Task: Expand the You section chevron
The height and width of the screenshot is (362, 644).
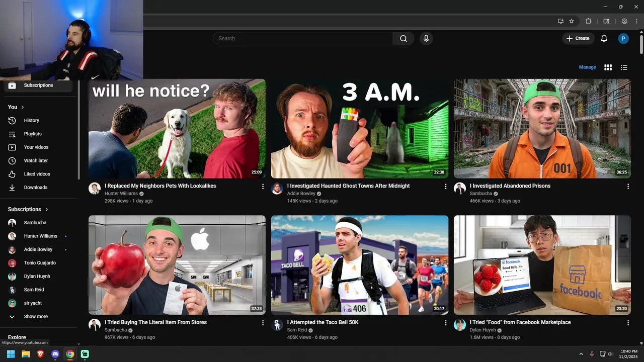Action: 22,107
